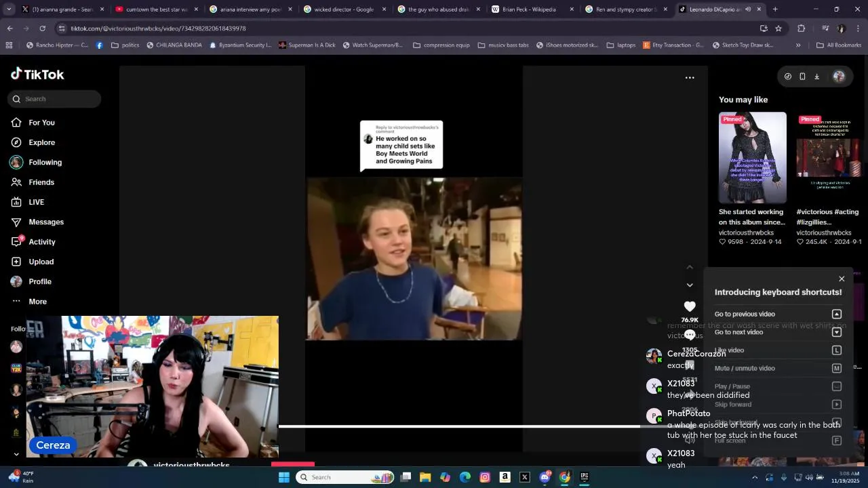
Task: Show more bookmarks chevron
Action: click(x=798, y=45)
